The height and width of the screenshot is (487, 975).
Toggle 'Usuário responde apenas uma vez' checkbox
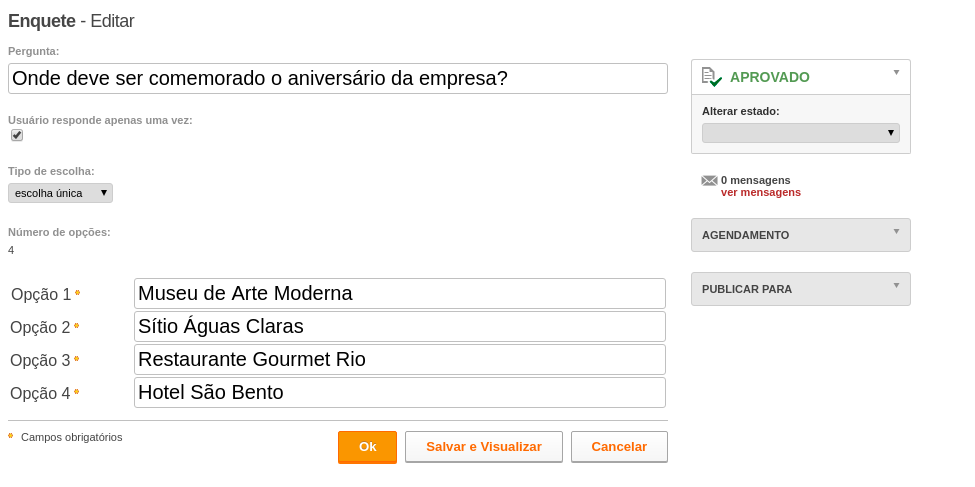tap(17, 135)
